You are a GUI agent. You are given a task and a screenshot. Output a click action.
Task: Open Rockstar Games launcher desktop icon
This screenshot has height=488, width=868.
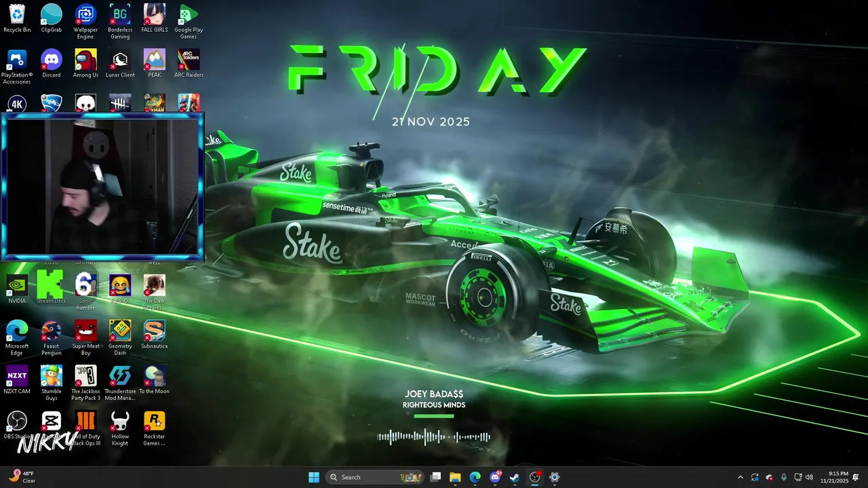(155, 429)
